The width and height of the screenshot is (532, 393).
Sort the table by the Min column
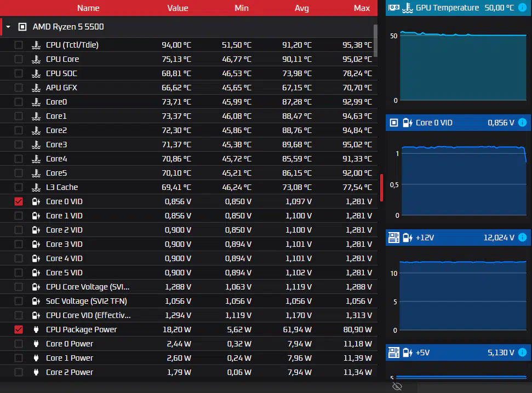coord(242,8)
